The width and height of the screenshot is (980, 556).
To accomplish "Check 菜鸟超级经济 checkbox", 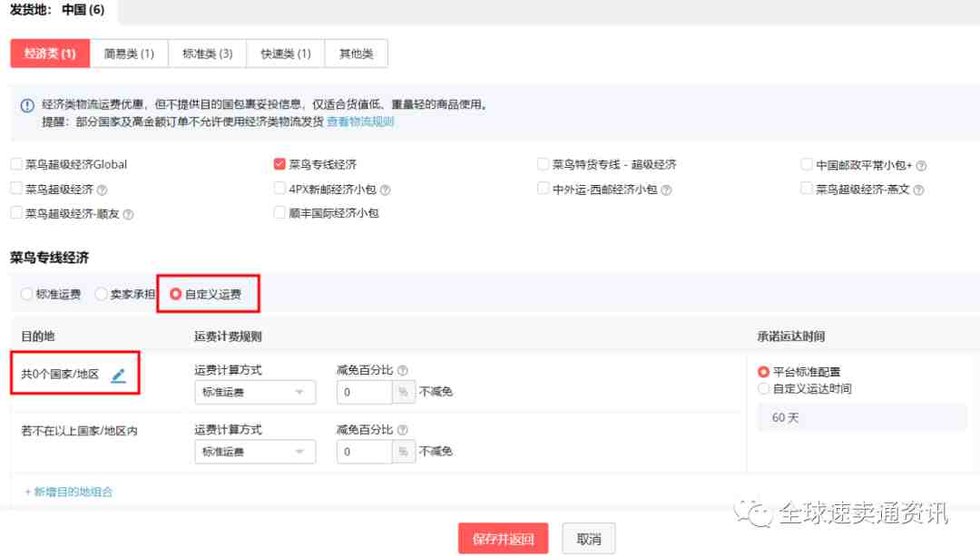I will tap(17, 188).
